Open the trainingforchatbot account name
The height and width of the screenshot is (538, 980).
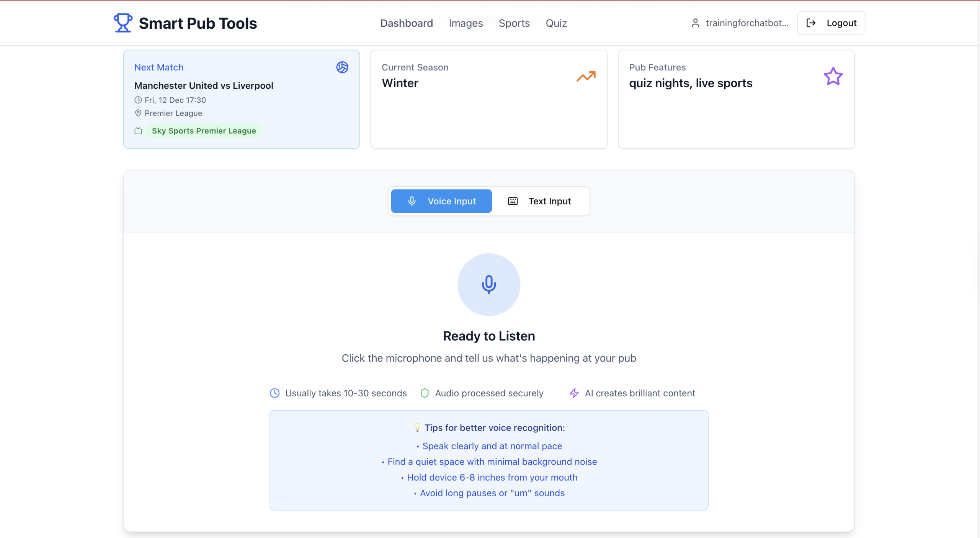click(x=747, y=23)
